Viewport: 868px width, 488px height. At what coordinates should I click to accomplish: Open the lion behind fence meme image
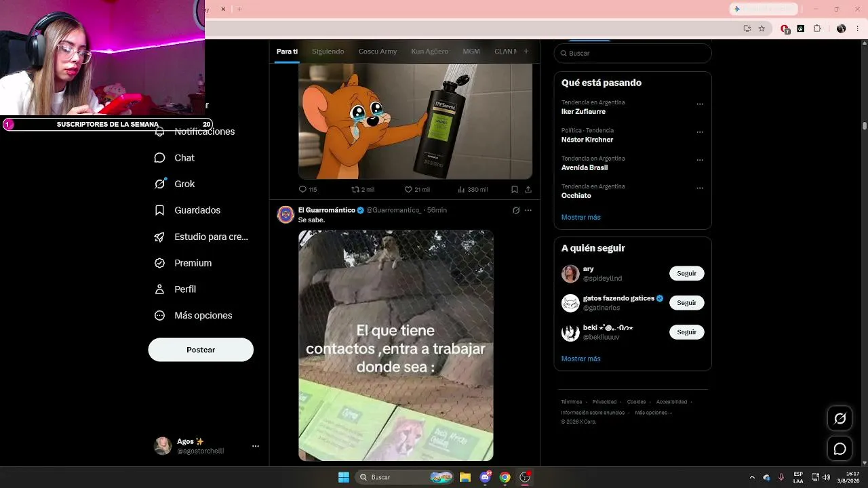(396, 346)
